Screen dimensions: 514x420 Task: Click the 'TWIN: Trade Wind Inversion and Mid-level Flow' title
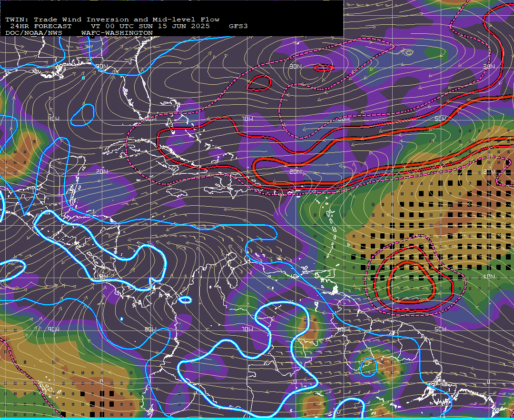tap(112, 20)
